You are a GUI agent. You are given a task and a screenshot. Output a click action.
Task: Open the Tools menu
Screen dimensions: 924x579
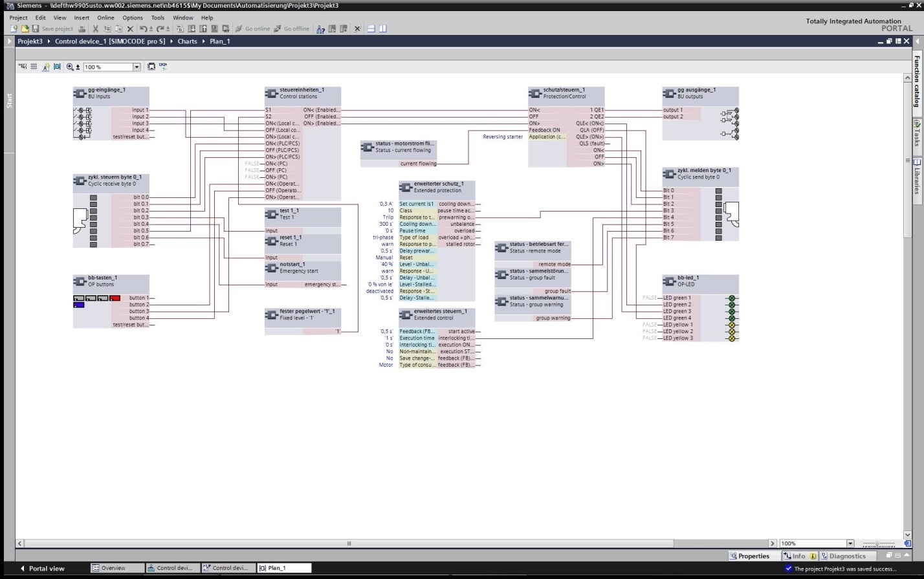158,18
